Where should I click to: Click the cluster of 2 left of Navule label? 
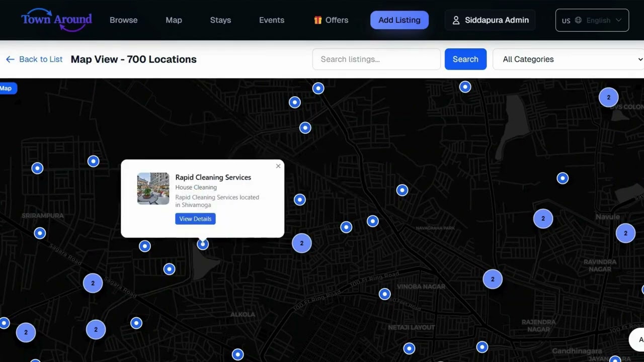(x=543, y=219)
